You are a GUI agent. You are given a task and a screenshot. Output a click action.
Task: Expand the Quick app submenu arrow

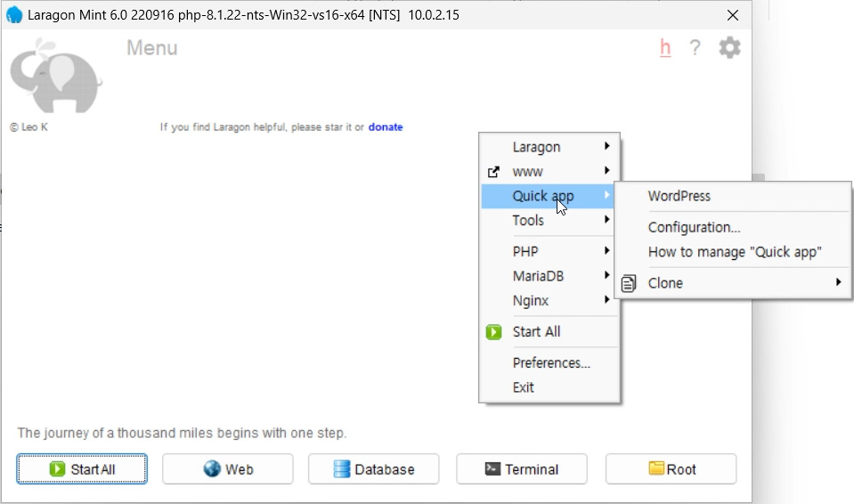(x=606, y=195)
